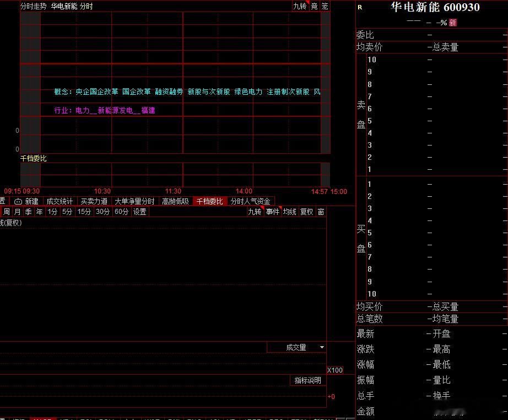Open the 注册制次新股 concept link

tap(288, 91)
